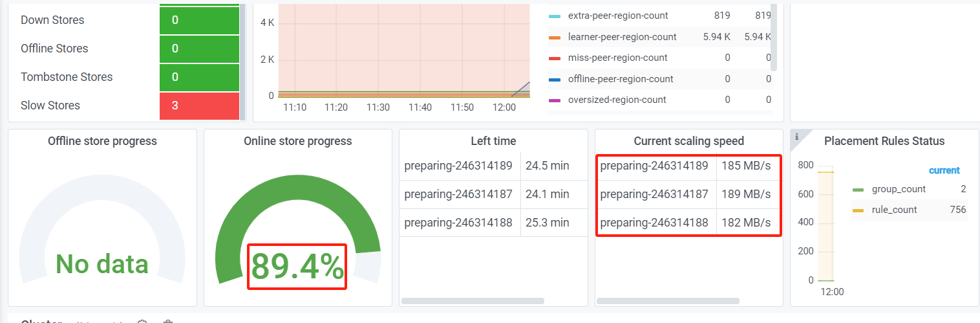The height and width of the screenshot is (323, 980).
Task: Click preparing-246314189 in the Left time table
Action: point(458,166)
